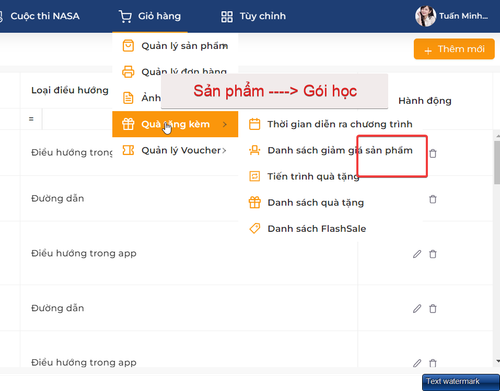Edit the second Điều hướng trong app row
The image size is (500, 391).
(x=417, y=254)
